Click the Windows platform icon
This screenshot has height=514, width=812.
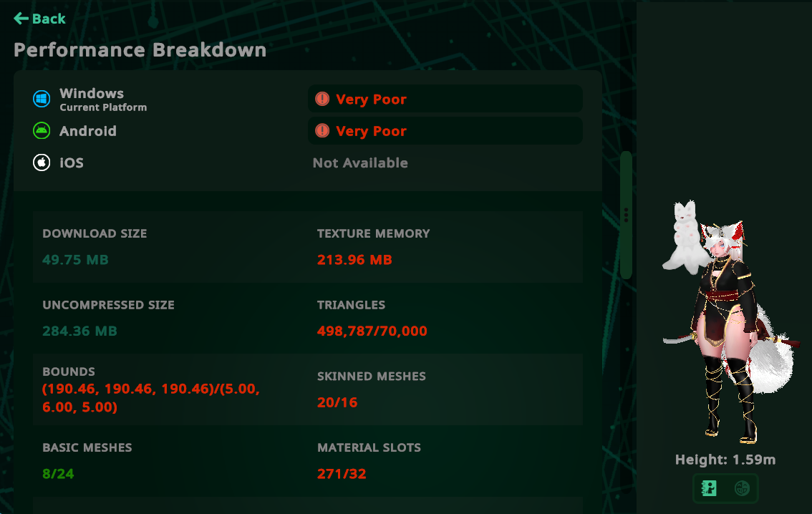pos(42,100)
